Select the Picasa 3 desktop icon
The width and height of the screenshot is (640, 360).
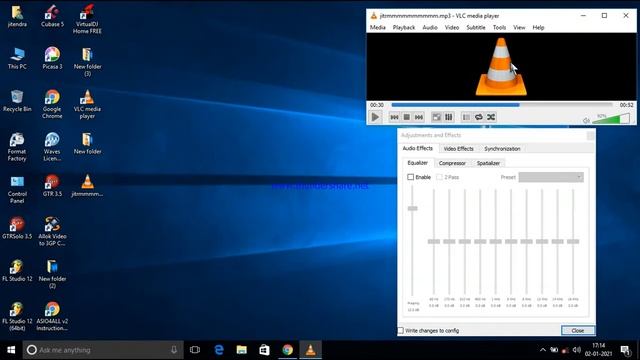click(x=52, y=58)
